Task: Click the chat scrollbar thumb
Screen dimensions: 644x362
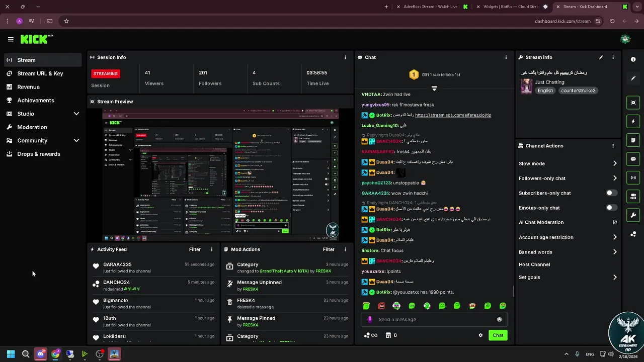Action: pos(513,291)
